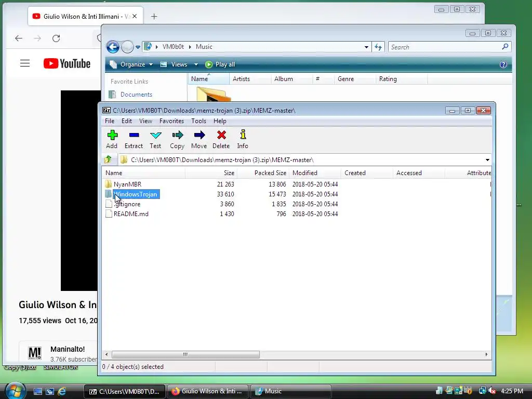Open the Views dropdown arrow
The image size is (532, 399).
point(196,64)
